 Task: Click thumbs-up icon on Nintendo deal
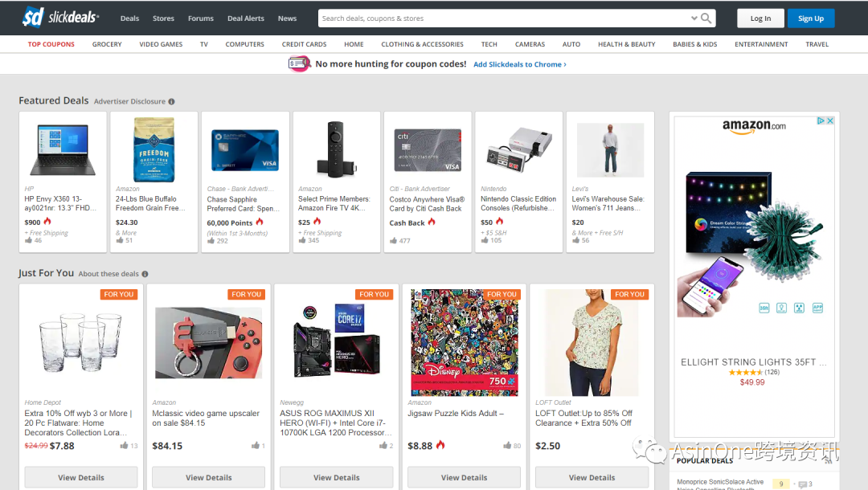(x=485, y=240)
